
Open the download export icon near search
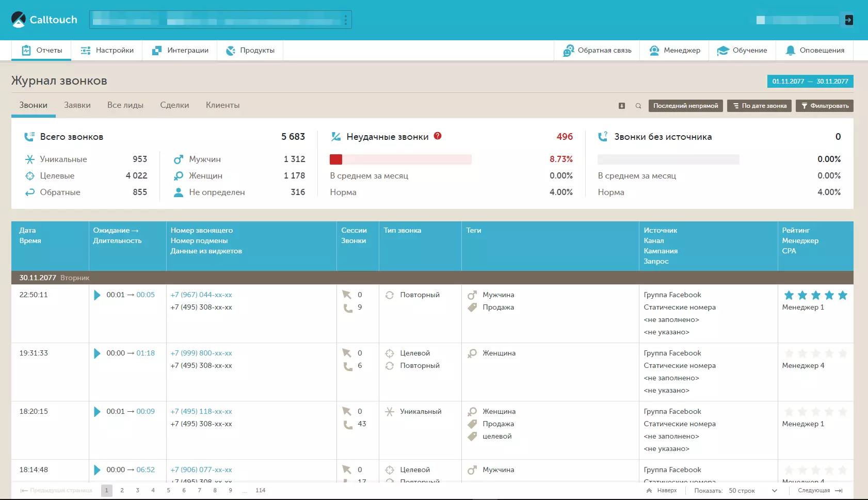pos(621,106)
